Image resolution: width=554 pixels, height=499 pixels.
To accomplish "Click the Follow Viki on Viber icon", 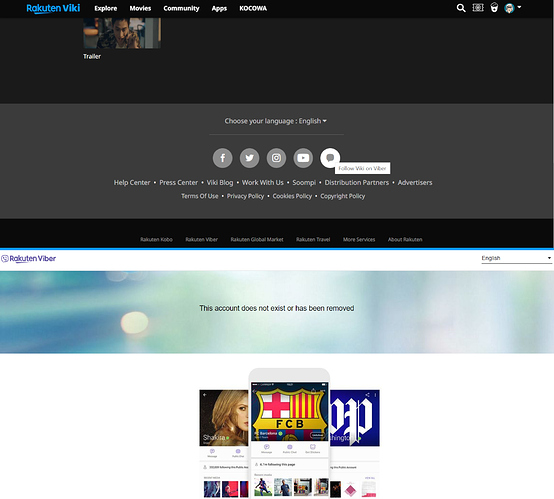I will click(x=330, y=158).
